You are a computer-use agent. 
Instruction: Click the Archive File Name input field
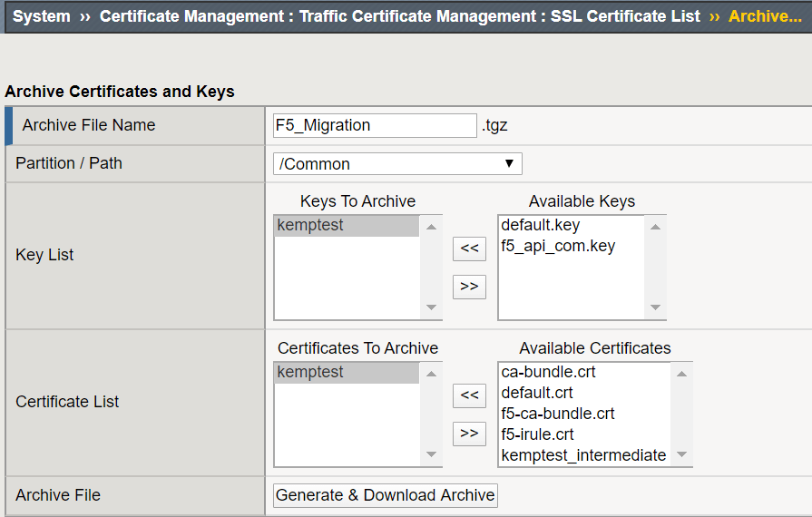point(374,125)
